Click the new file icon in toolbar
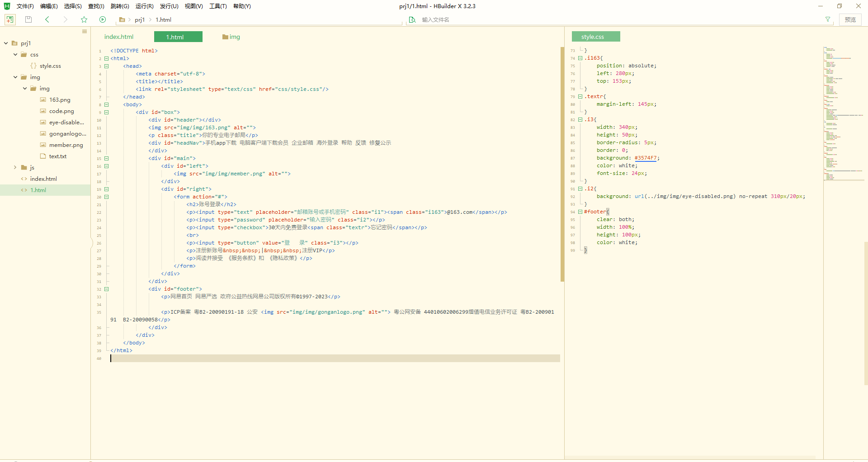Image resolution: width=868 pixels, height=462 pixels. (10, 19)
